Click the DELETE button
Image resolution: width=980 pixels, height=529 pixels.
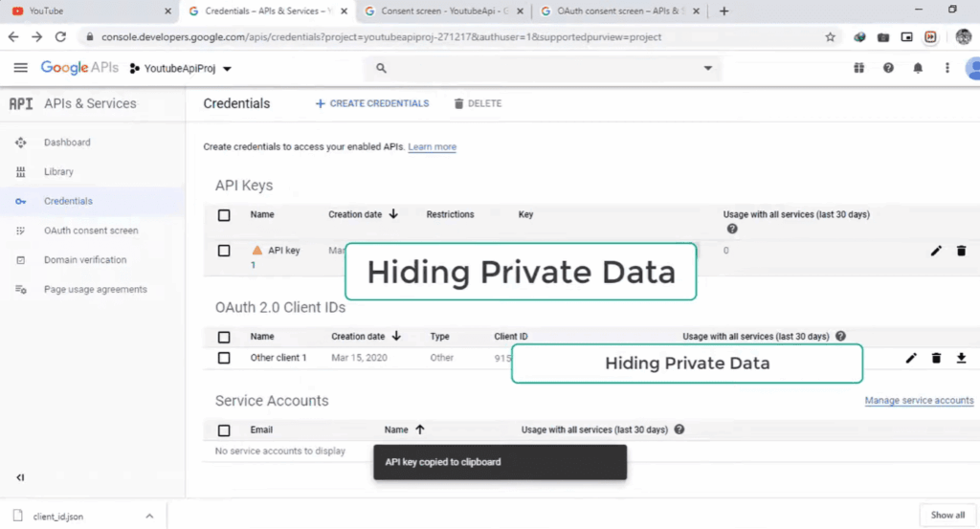coord(478,103)
